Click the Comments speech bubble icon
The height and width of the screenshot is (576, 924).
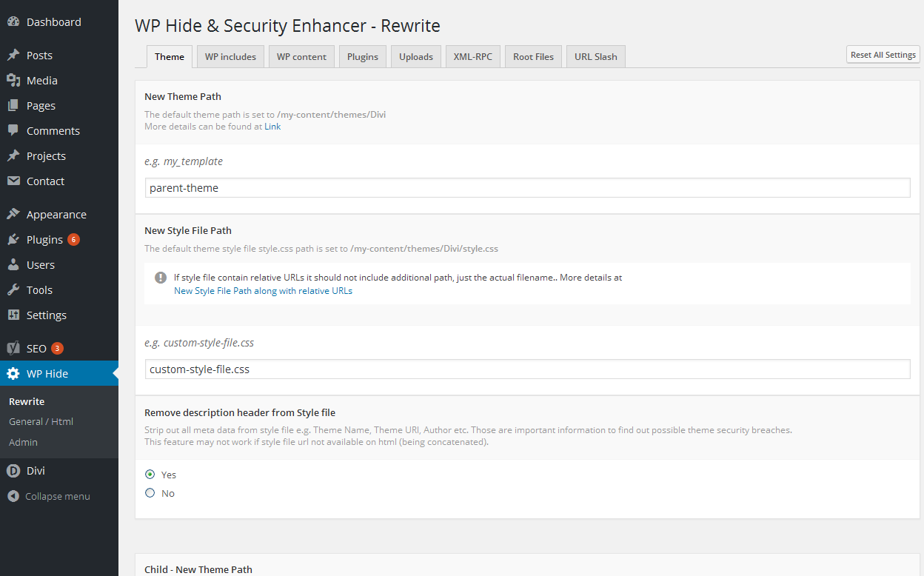13,130
